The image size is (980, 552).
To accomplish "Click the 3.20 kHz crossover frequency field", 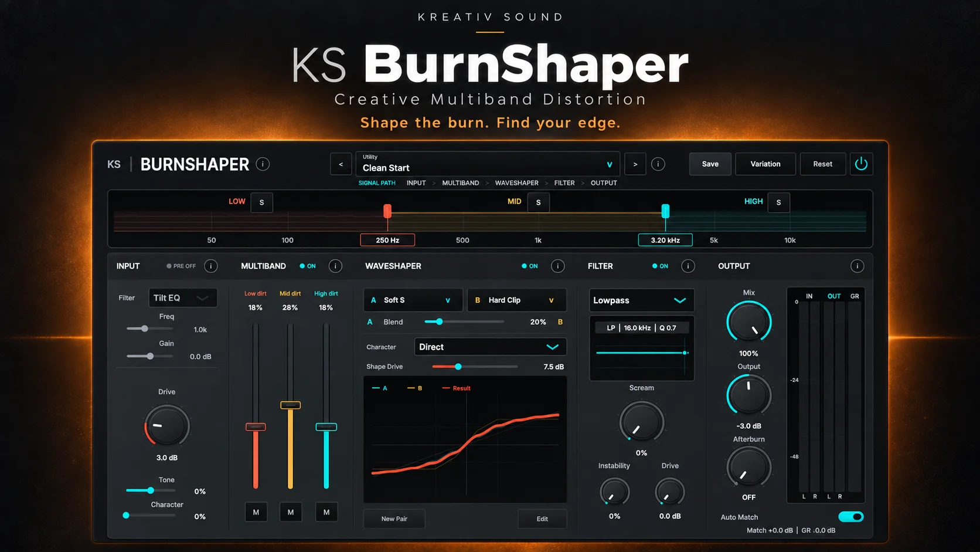I will click(x=665, y=240).
